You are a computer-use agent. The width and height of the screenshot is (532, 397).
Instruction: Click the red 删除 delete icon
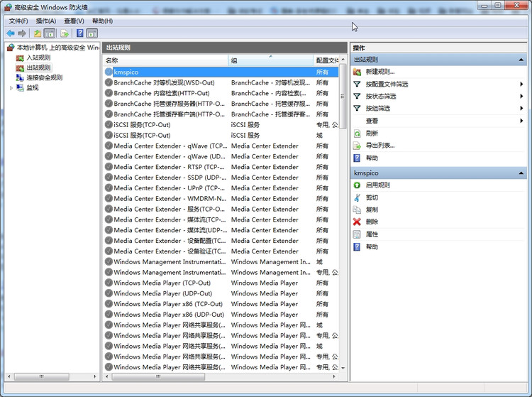click(358, 222)
